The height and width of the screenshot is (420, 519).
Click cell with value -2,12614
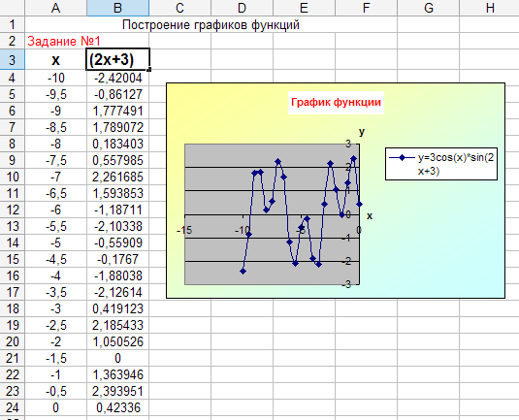coord(117,292)
